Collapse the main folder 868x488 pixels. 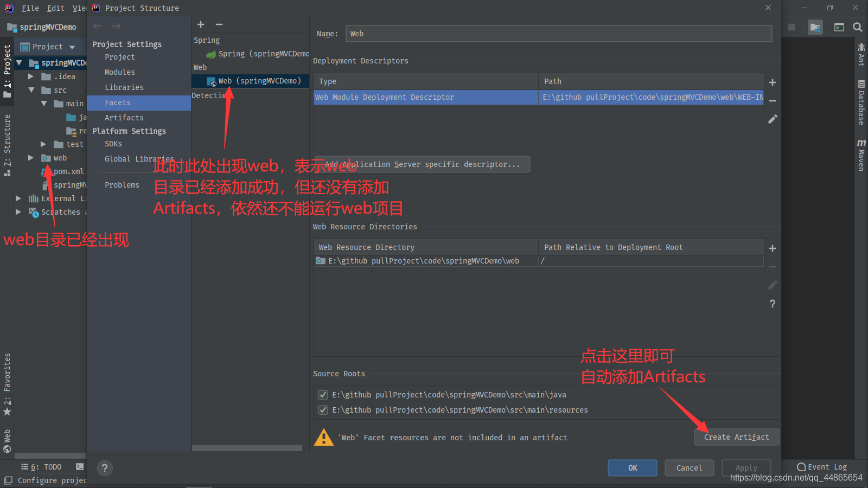click(x=44, y=104)
